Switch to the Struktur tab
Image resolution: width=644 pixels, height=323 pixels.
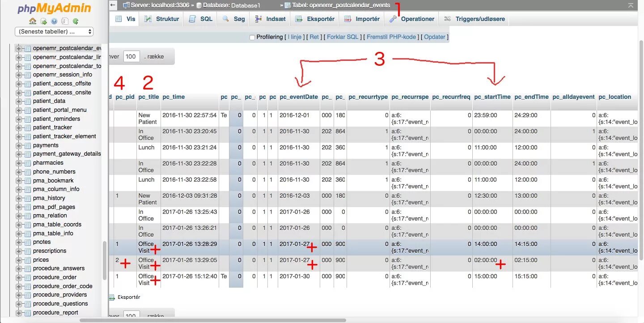click(x=161, y=19)
